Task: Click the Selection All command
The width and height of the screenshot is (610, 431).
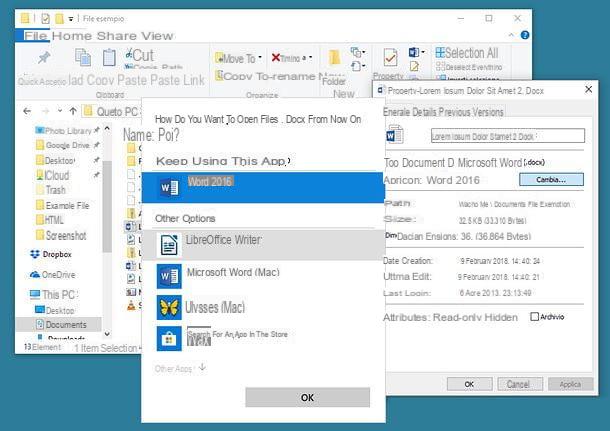Action: pyautogui.click(x=467, y=53)
